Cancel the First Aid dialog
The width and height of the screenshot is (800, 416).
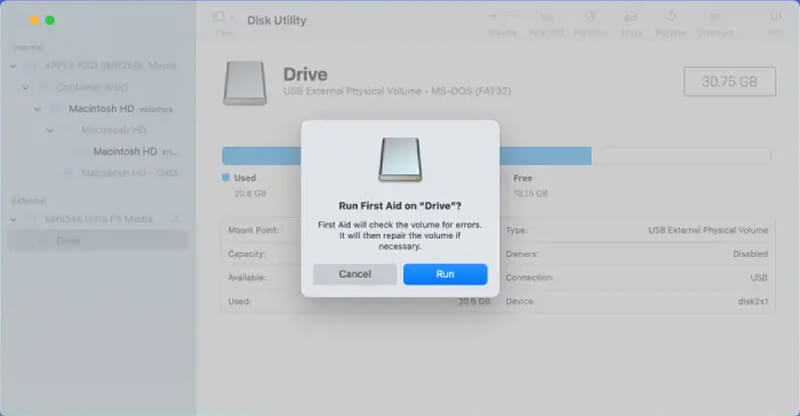[355, 274]
